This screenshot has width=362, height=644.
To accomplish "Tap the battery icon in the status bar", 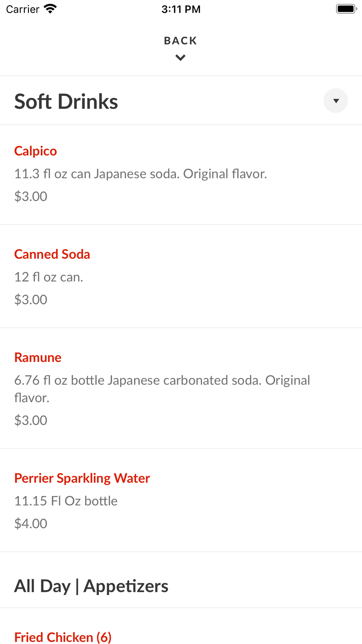I will [346, 9].
